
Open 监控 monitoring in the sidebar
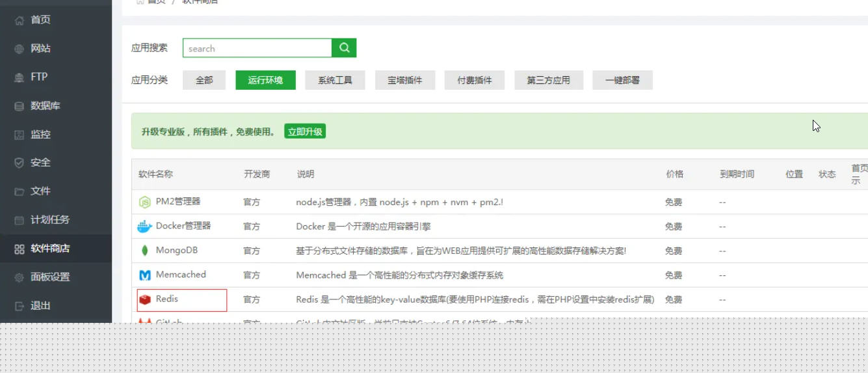click(x=40, y=134)
